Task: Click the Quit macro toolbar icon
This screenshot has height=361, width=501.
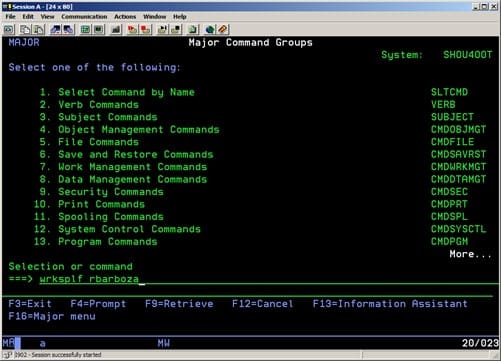Action: coord(176,30)
